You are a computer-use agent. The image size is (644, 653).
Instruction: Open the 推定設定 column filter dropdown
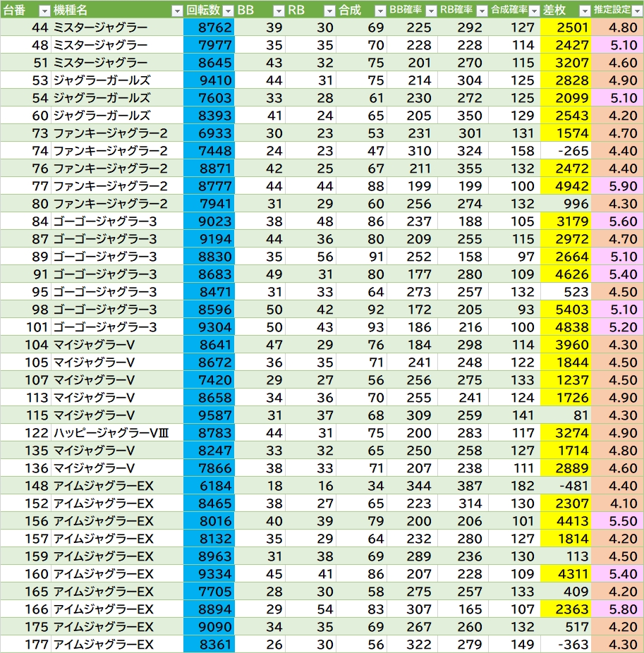(637, 11)
